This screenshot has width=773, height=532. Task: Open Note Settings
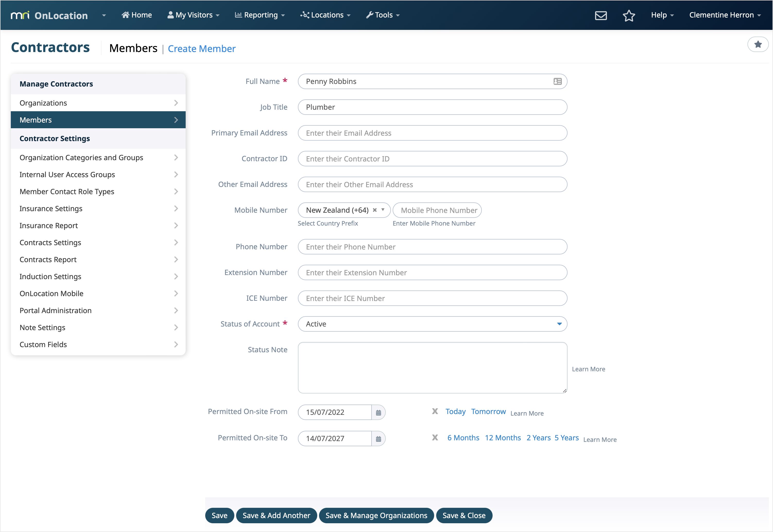click(98, 328)
